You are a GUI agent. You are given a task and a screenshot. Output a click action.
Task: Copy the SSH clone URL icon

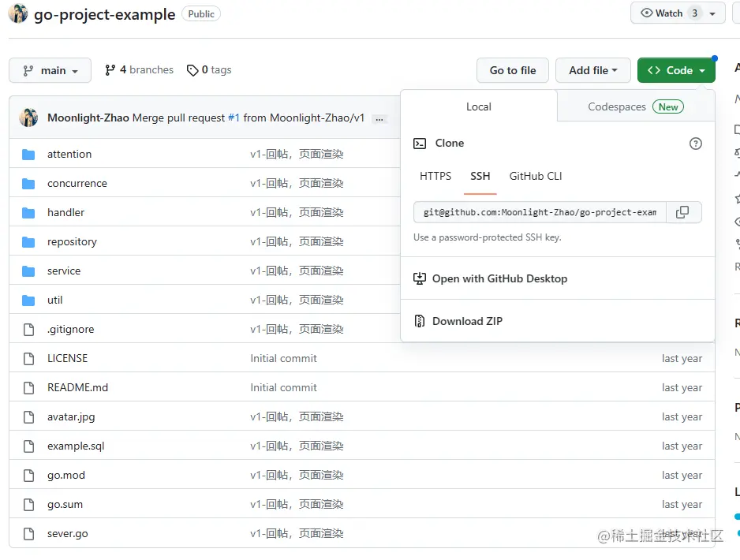[682, 212]
